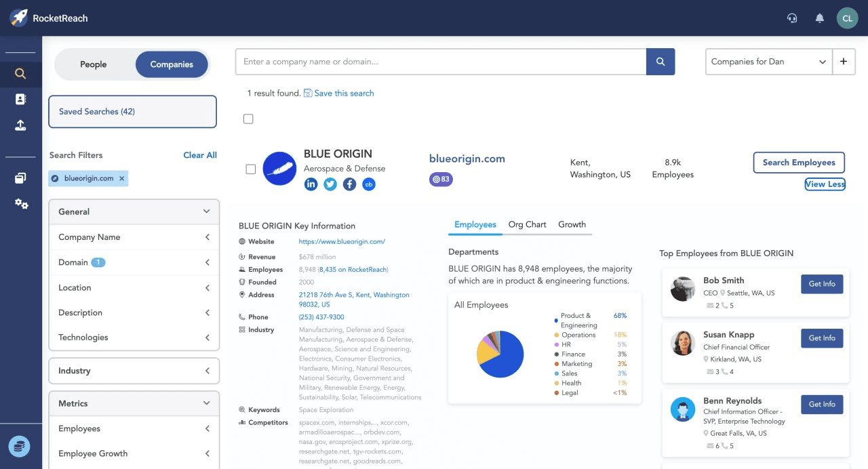Image resolution: width=868 pixels, height=469 pixels.
Task: Expand the Location filter
Action: (134, 287)
